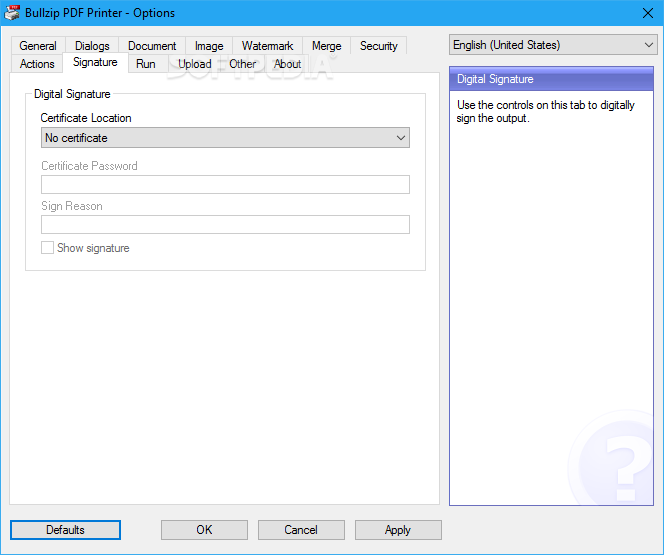Viewport: 664px width, 555px height.
Task: Switch to the Upload tab
Action: tap(194, 64)
